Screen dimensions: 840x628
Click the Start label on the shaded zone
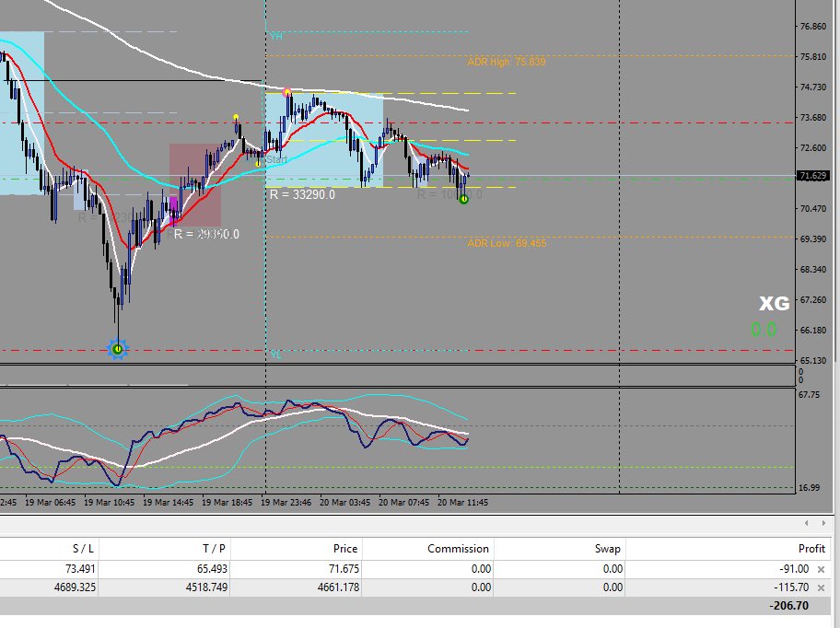[277, 159]
